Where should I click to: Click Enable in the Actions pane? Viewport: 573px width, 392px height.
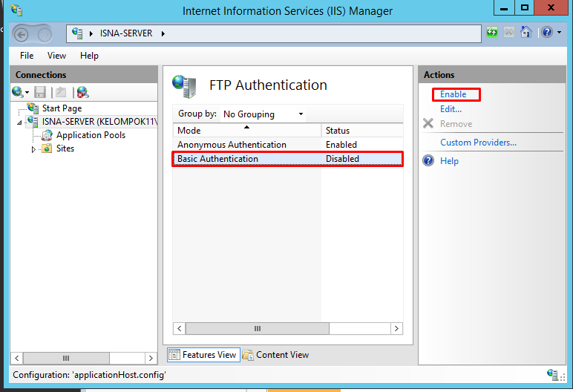pyautogui.click(x=454, y=94)
